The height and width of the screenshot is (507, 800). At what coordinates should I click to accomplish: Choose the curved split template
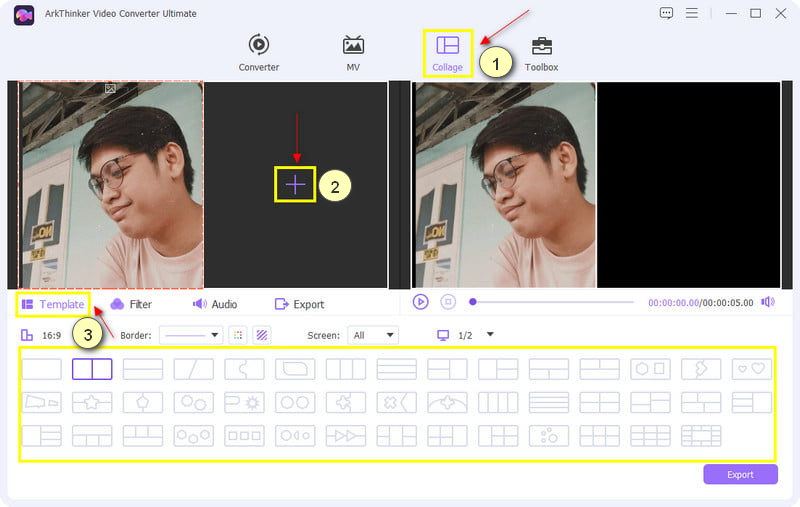click(244, 369)
